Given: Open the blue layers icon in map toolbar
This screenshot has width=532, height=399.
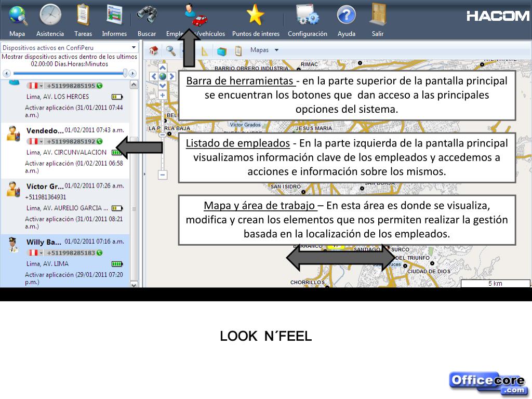Looking at the screenshot, I should click(221, 51).
